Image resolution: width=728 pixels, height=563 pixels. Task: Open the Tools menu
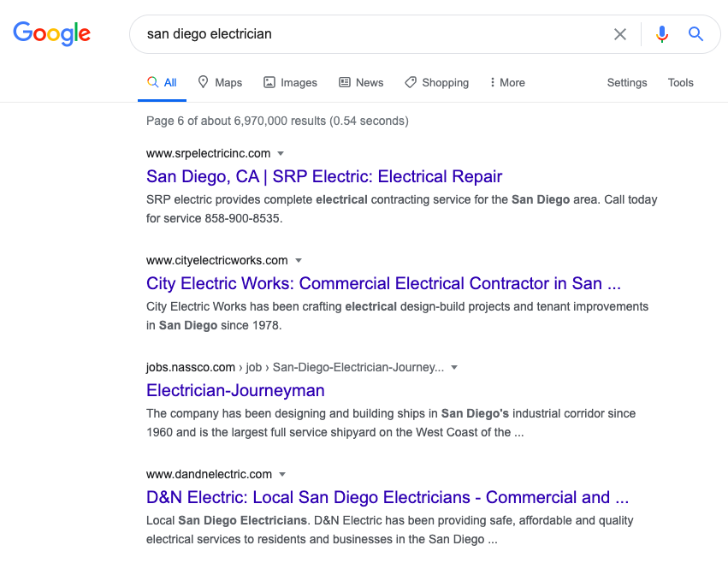(x=680, y=82)
